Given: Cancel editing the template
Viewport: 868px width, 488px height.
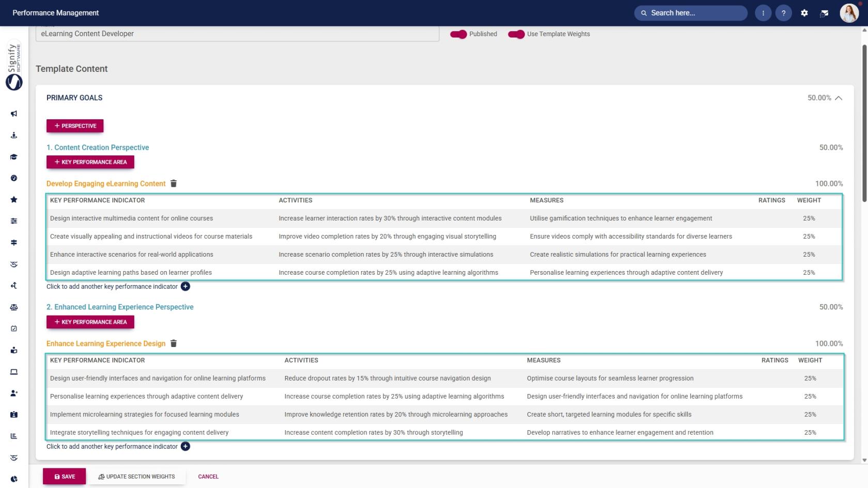Looking at the screenshot, I should pos(208,477).
